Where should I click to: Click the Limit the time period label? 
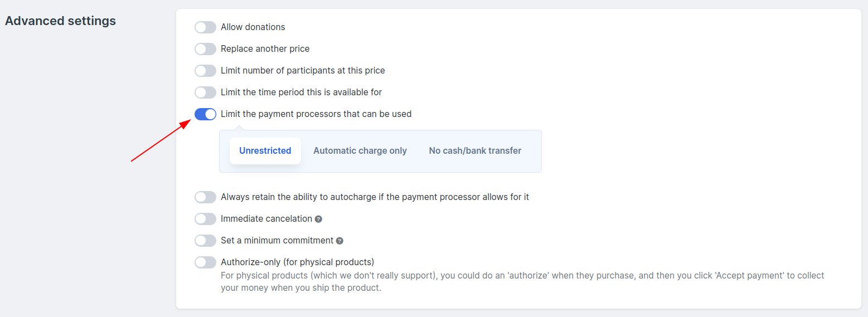click(x=302, y=92)
